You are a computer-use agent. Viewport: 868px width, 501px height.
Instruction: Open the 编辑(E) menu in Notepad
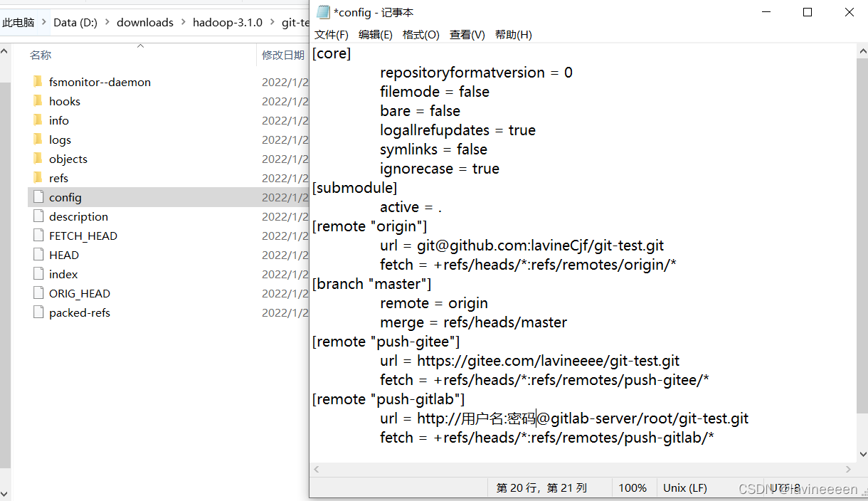[376, 35]
